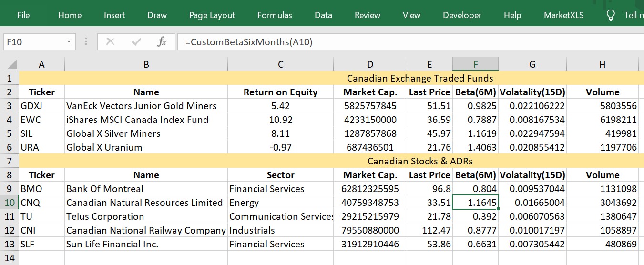The height and width of the screenshot is (265, 644).
Task: Select the market cap cell 62812325595
Action: [370, 189]
